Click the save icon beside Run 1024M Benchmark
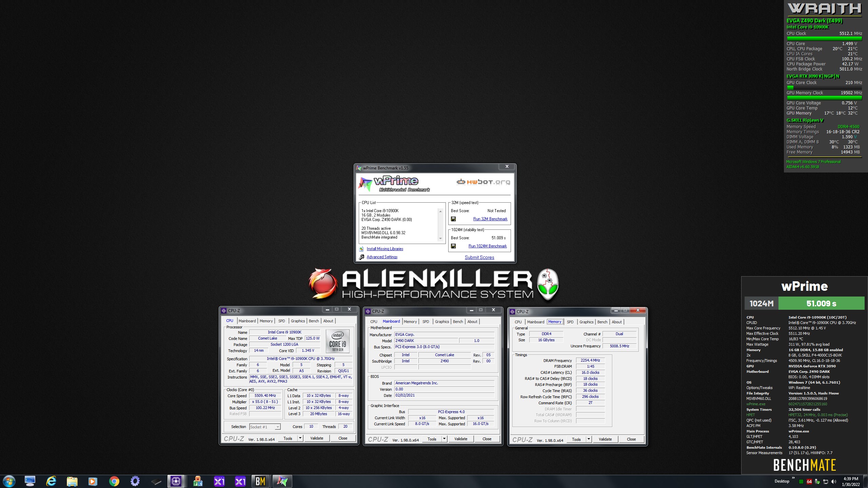868x488 pixels. [453, 246]
